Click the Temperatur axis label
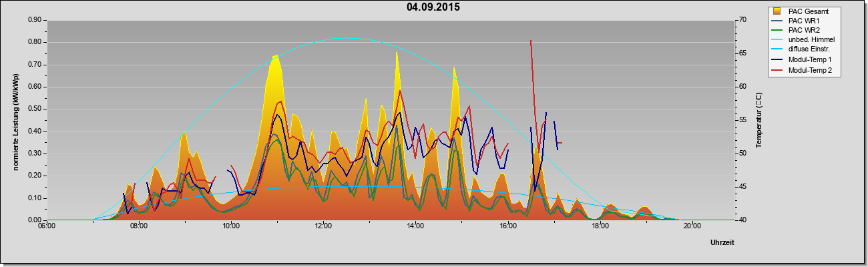Viewport: 868px width, 267px height. 758,121
